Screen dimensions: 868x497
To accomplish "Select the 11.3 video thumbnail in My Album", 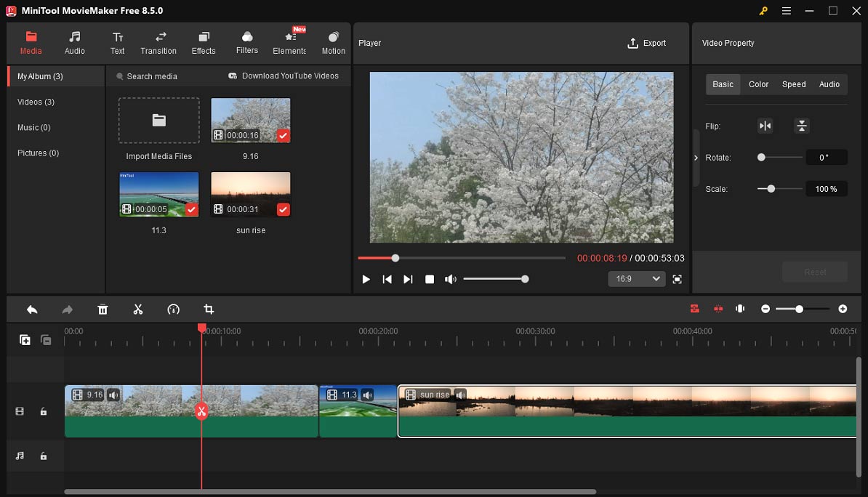I will point(158,194).
